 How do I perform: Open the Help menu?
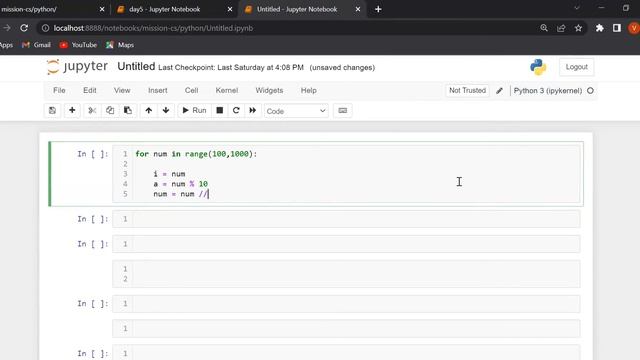[309, 91]
